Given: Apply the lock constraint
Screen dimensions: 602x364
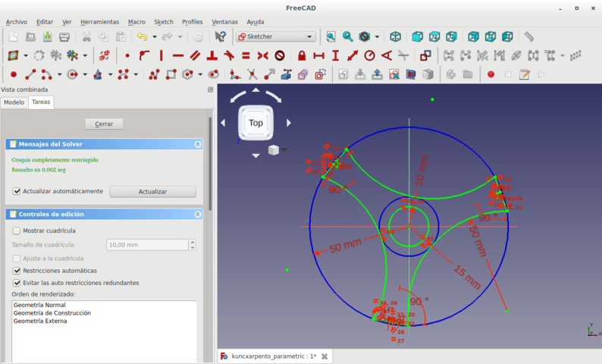Looking at the screenshot, I should tap(302, 55).
